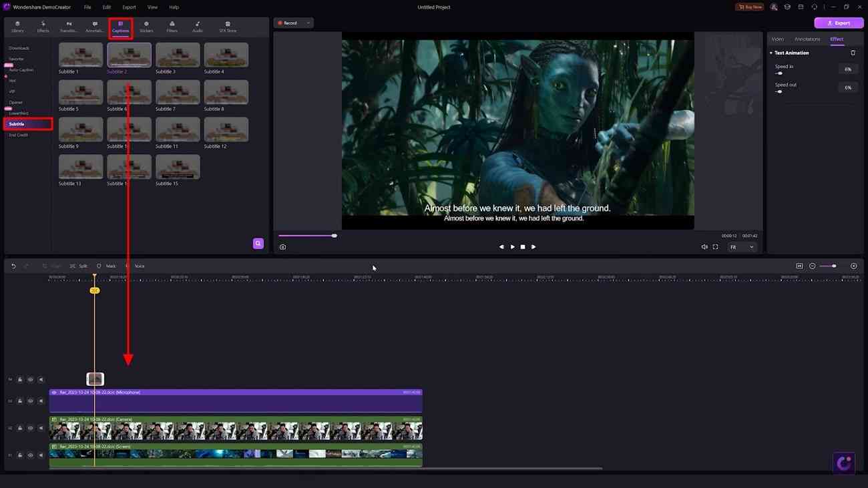This screenshot has height=488, width=868.
Task: Hide the Screen track 01
Action: (x=30, y=455)
